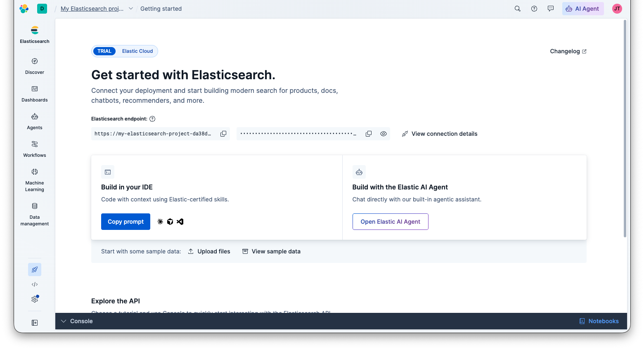This screenshot has height=350, width=644.
Task: Open the settings gear in sidebar
Action: pos(35,299)
